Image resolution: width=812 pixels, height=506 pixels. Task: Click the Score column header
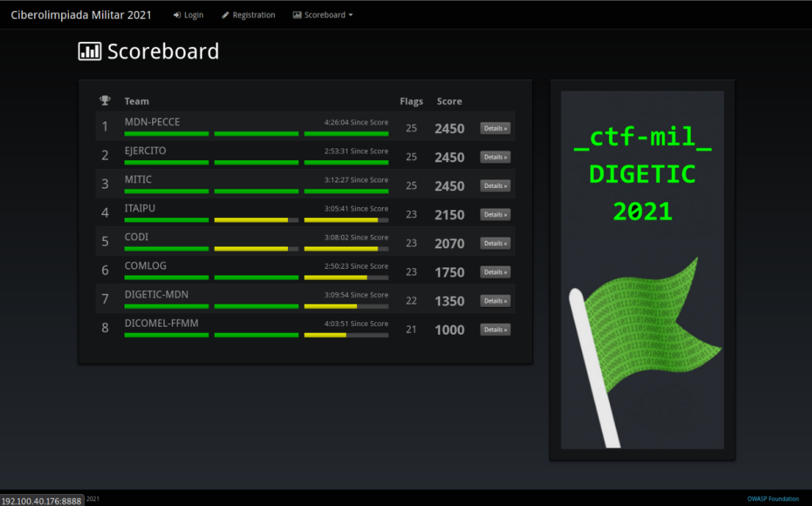click(x=449, y=102)
